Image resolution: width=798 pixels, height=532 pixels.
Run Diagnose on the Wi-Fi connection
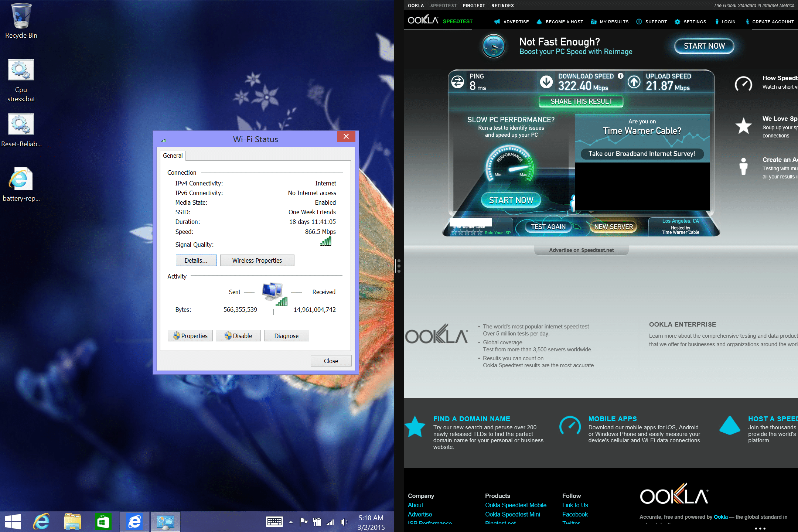(x=286, y=336)
